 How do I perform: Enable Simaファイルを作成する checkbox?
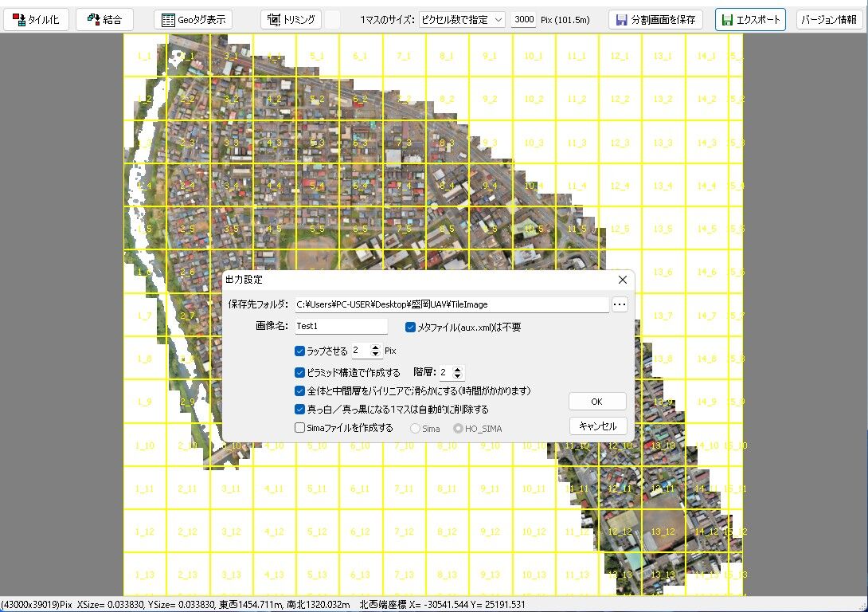coord(300,426)
